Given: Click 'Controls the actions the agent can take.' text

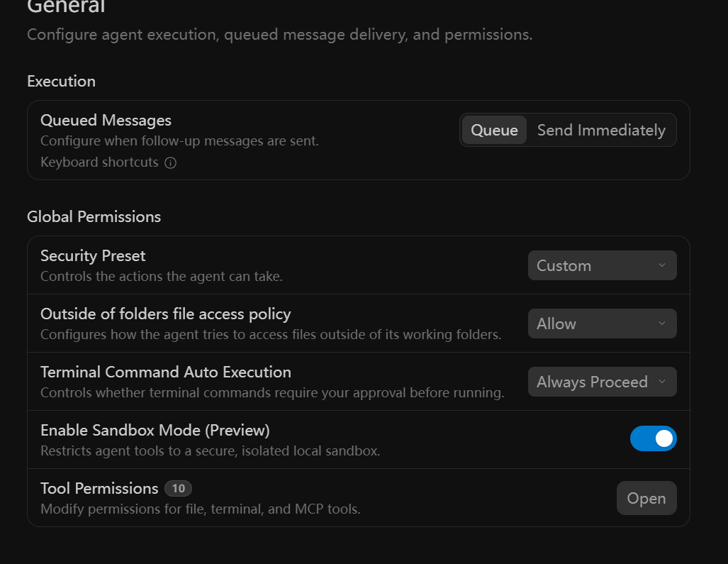Looking at the screenshot, I should [162, 277].
